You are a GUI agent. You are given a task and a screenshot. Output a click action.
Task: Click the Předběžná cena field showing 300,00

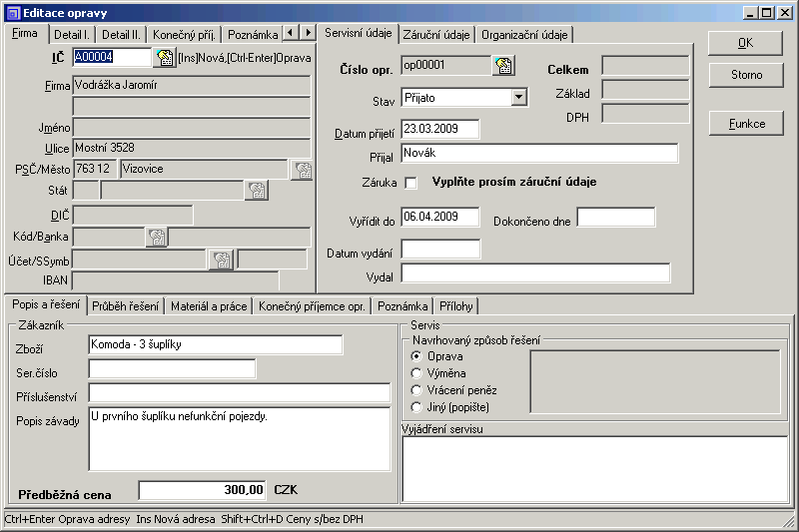coord(203,490)
